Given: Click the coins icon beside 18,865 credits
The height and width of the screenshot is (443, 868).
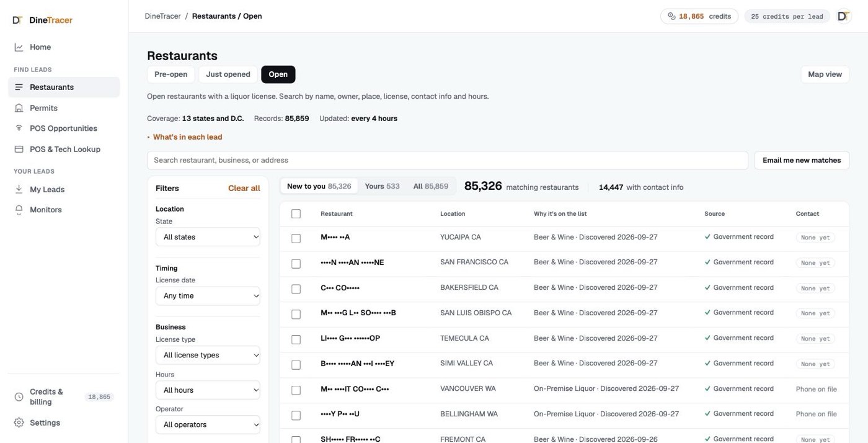Looking at the screenshot, I should pos(671,16).
